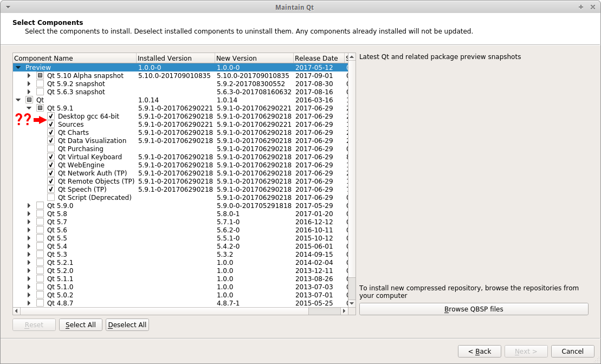Toggle the Qt 5.9.1 checkbox
This screenshot has width=601, height=364.
[40, 108]
